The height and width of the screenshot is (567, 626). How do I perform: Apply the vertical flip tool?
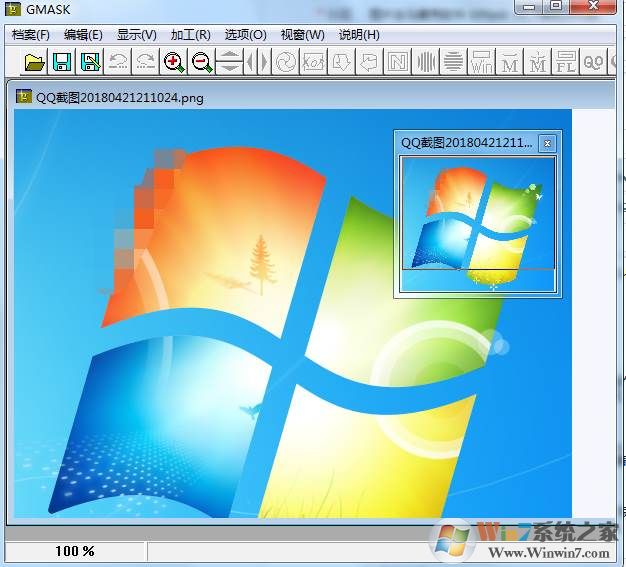click(230, 62)
